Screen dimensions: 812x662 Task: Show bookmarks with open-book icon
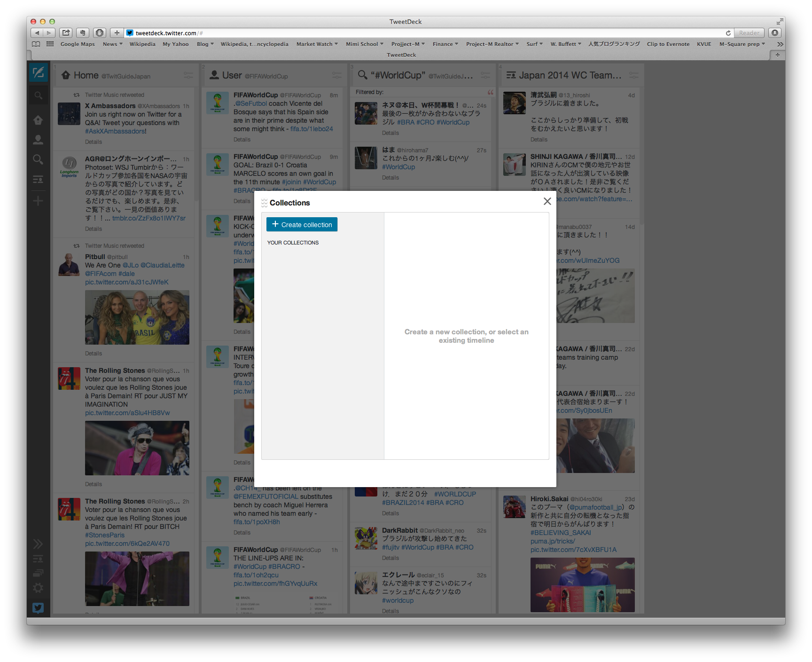pos(36,44)
